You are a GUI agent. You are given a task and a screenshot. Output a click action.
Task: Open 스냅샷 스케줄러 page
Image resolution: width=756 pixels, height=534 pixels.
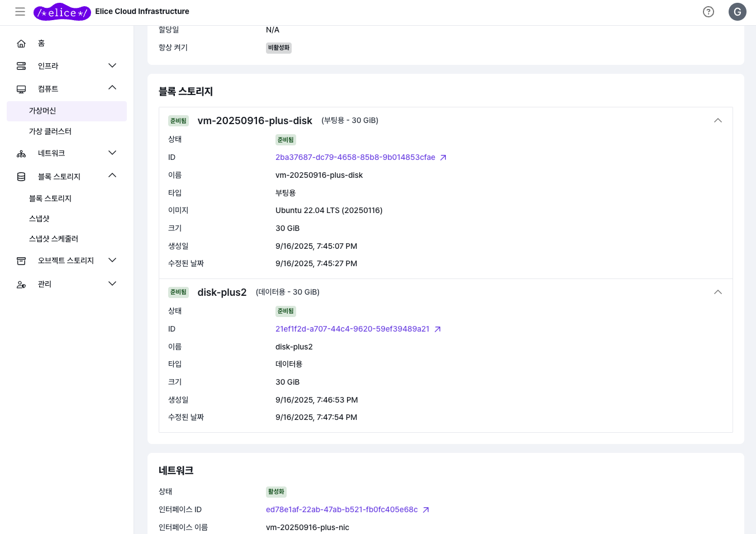click(x=54, y=239)
